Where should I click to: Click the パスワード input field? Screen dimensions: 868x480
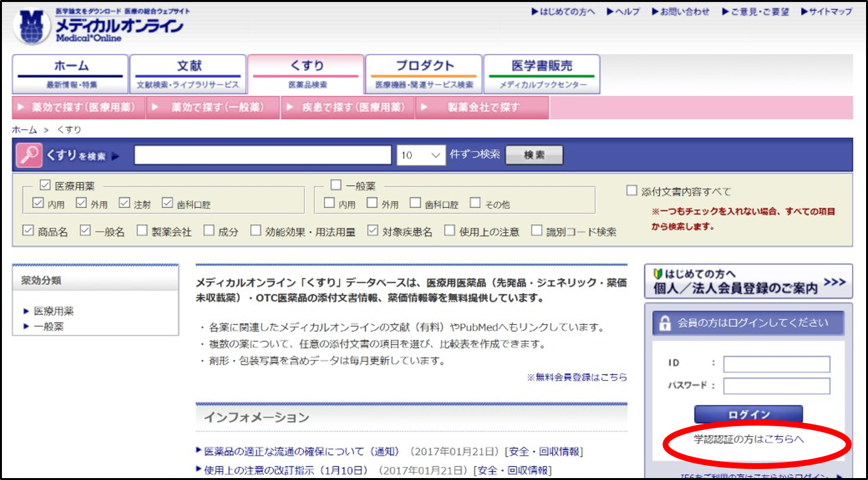[x=777, y=386]
